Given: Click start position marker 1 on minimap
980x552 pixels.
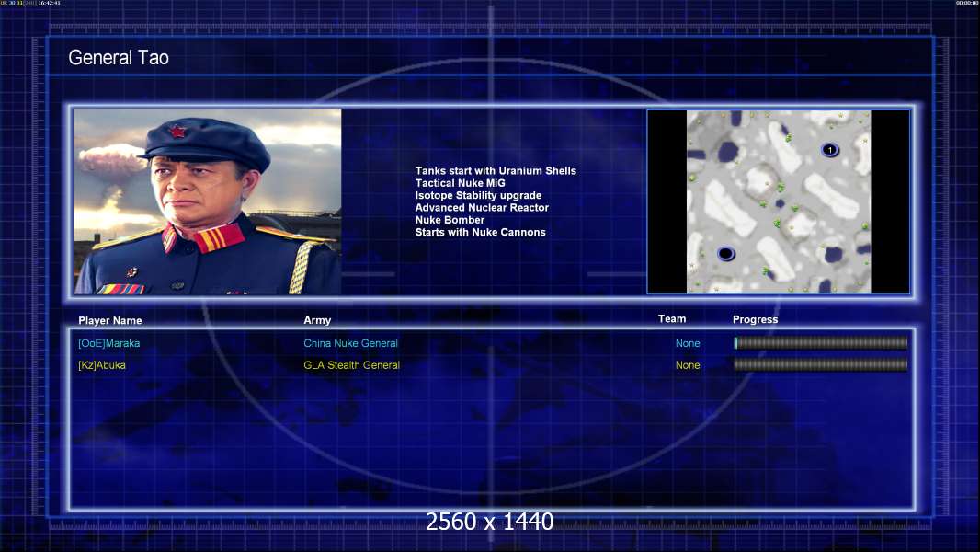Looking at the screenshot, I should 829,150.
